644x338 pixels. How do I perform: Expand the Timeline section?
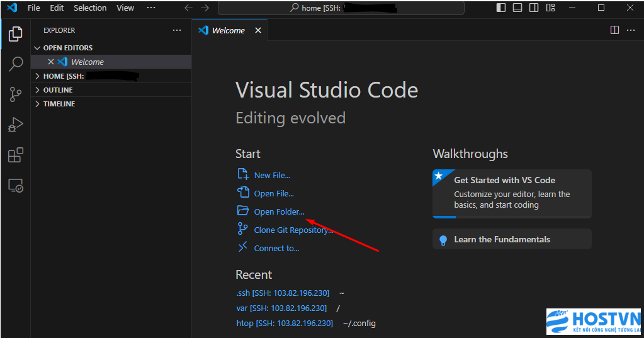pos(111,104)
